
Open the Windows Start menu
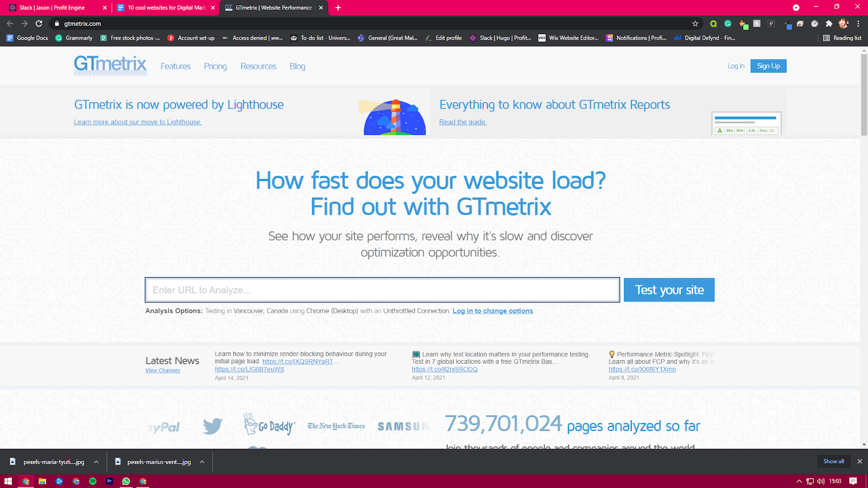pyautogui.click(x=8, y=481)
